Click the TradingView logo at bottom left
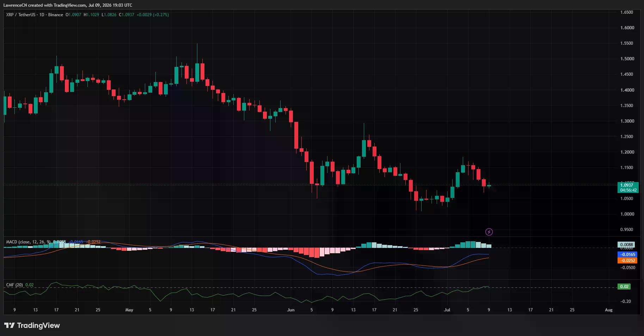 32,325
